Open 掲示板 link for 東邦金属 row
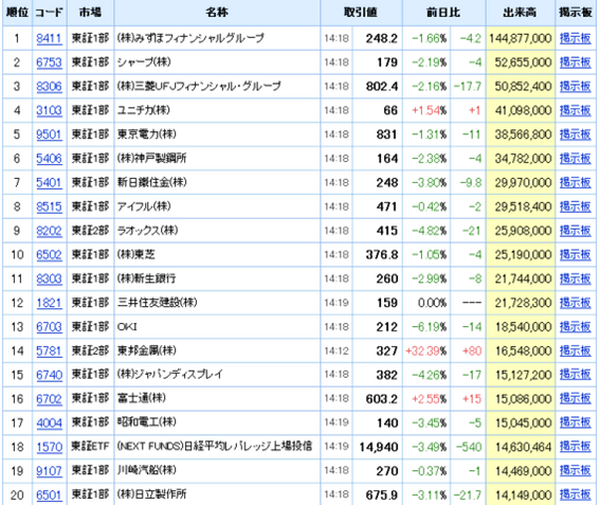The image size is (600, 505). (x=575, y=351)
